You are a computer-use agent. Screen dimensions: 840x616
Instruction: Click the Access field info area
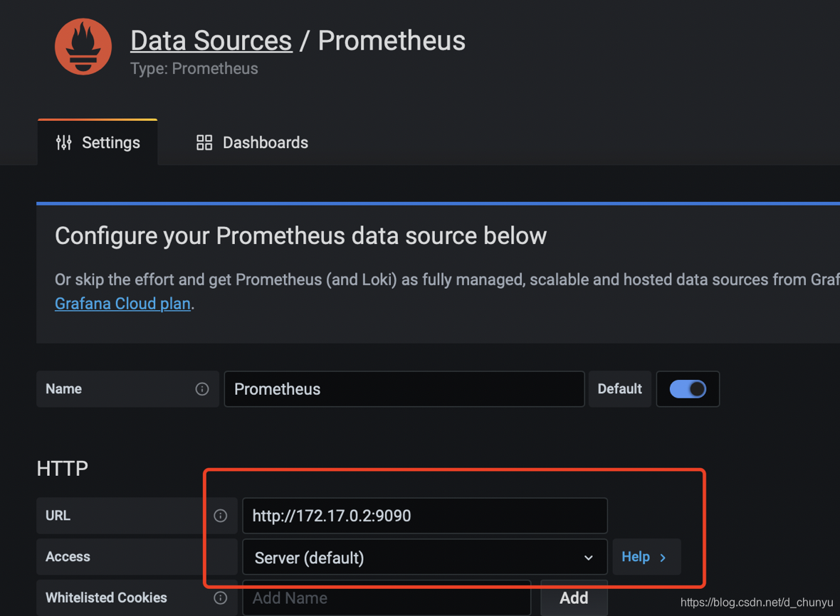point(221,557)
